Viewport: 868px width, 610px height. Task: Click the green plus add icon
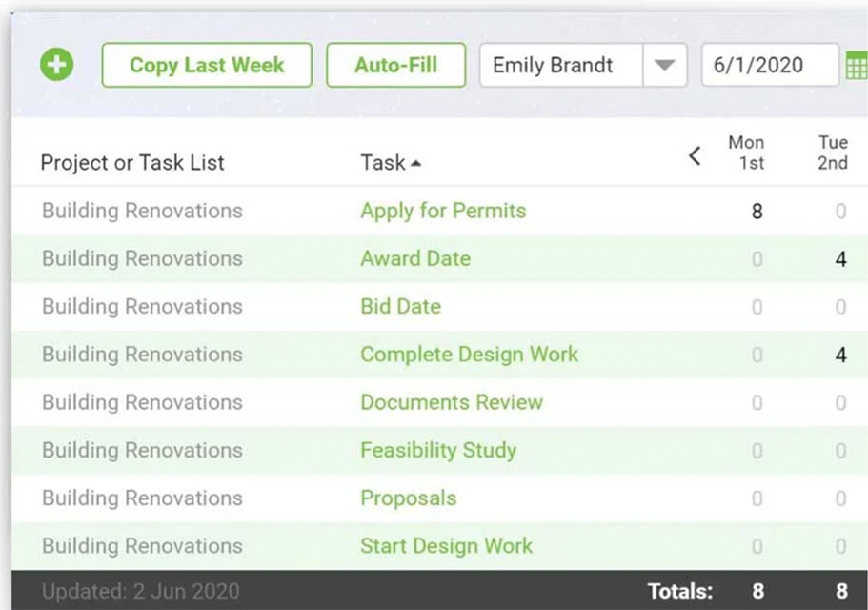coord(56,65)
